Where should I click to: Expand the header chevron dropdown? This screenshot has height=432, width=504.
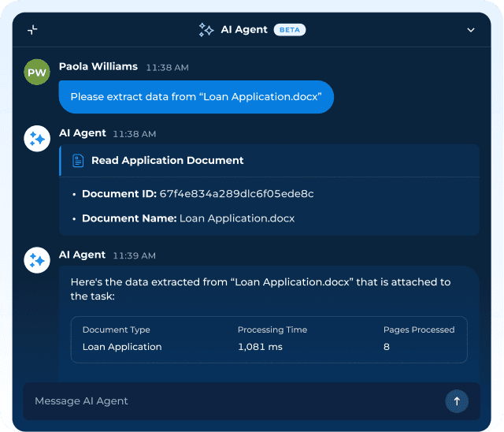(x=471, y=30)
